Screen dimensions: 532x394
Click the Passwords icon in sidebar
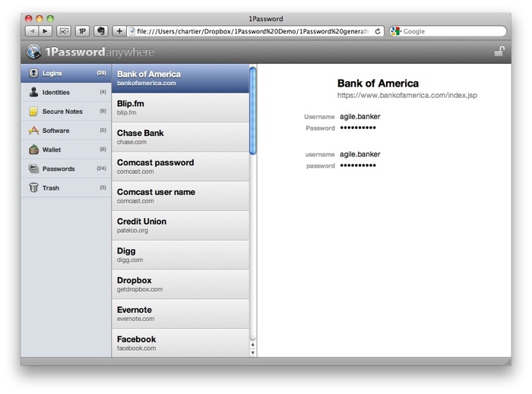(33, 169)
